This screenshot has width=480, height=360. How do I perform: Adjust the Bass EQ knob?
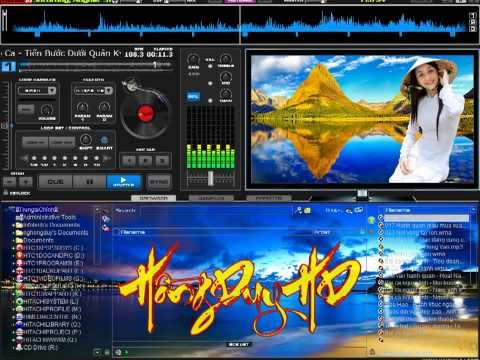point(226,94)
